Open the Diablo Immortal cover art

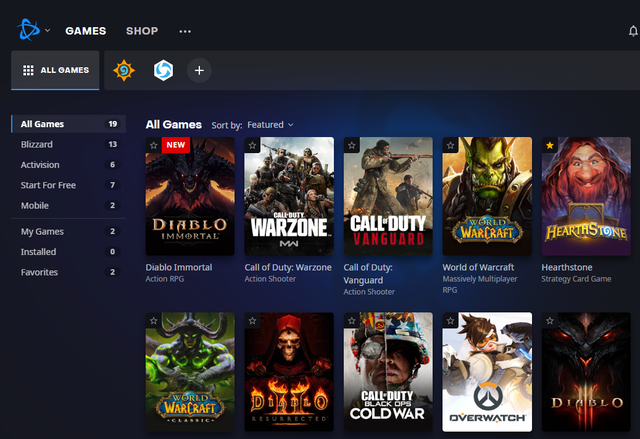[x=190, y=196]
